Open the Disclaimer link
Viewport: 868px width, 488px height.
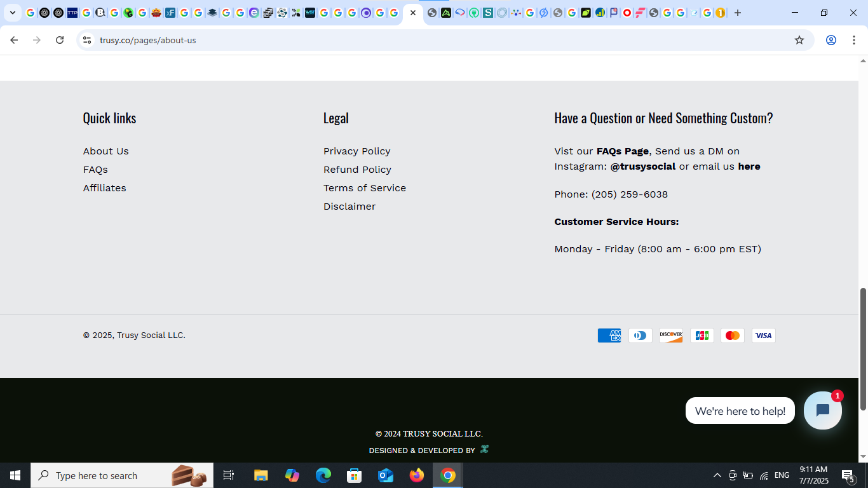(x=349, y=207)
